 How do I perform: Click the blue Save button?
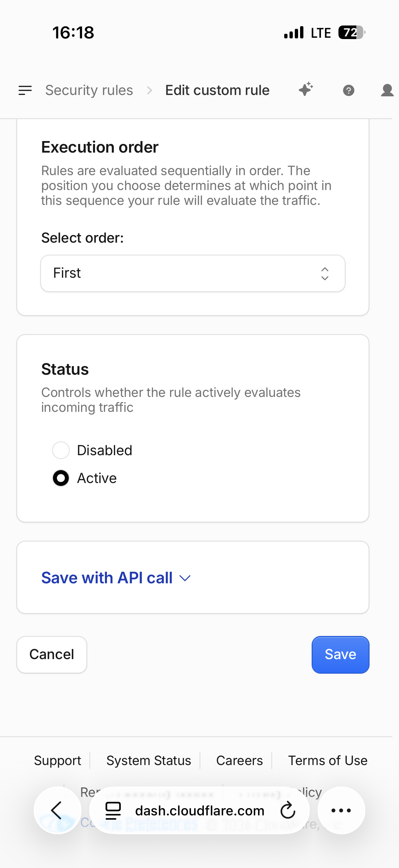340,655
